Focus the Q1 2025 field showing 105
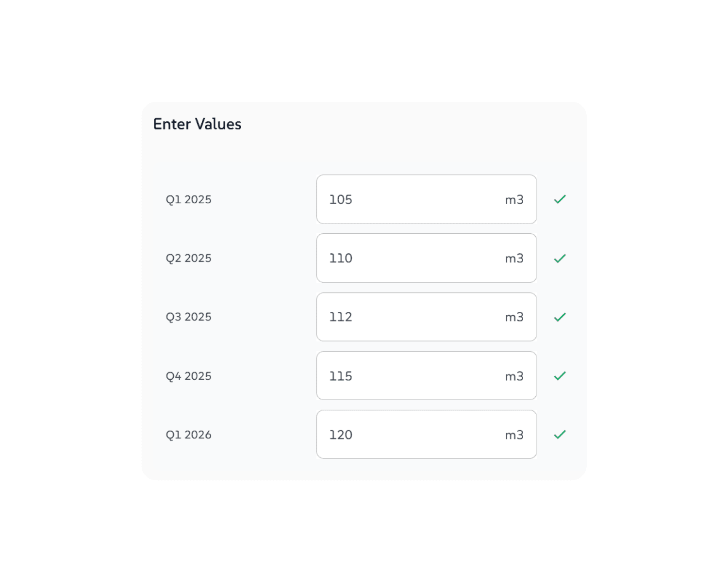 point(413,199)
